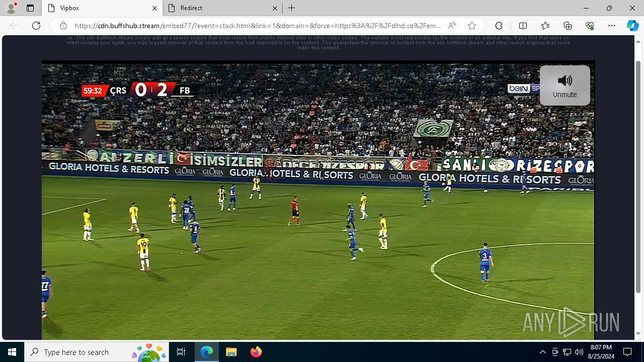644x362 pixels.
Task: Add this page to favorites
Action: coord(472,26)
